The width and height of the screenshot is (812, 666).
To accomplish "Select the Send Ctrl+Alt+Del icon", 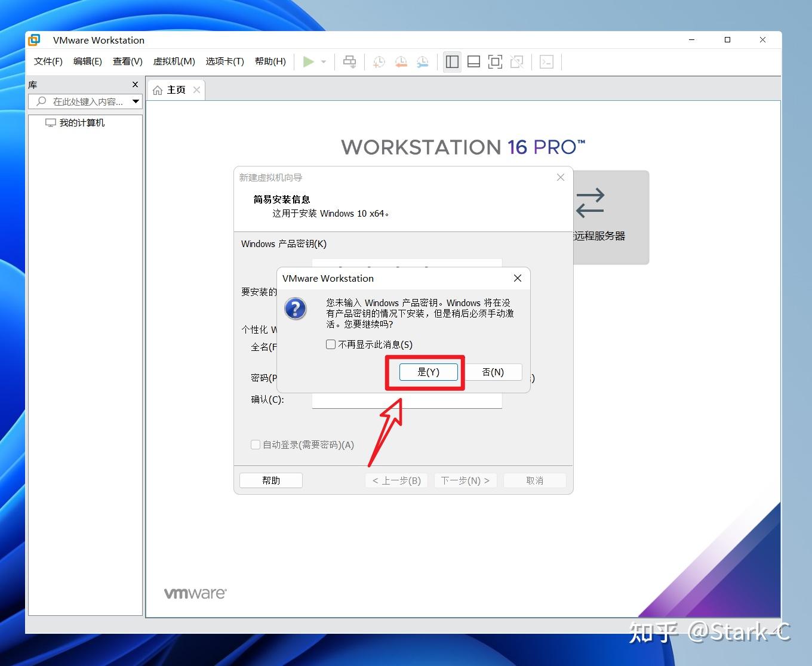I will (x=349, y=61).
